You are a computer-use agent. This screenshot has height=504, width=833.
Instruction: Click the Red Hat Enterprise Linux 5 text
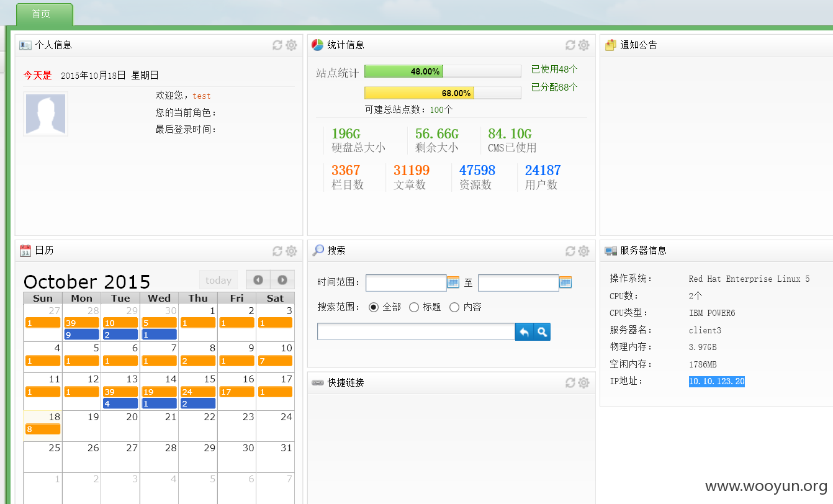coord(749,279)
